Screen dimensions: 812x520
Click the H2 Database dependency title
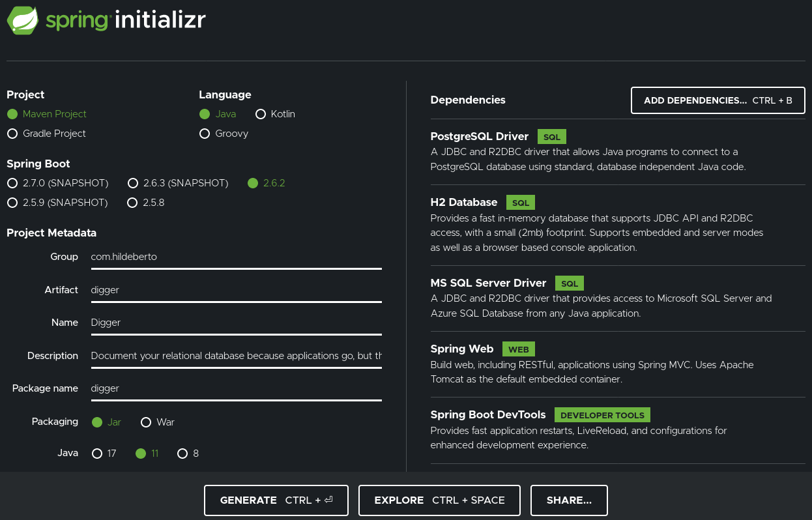click(x=464, y=203)
